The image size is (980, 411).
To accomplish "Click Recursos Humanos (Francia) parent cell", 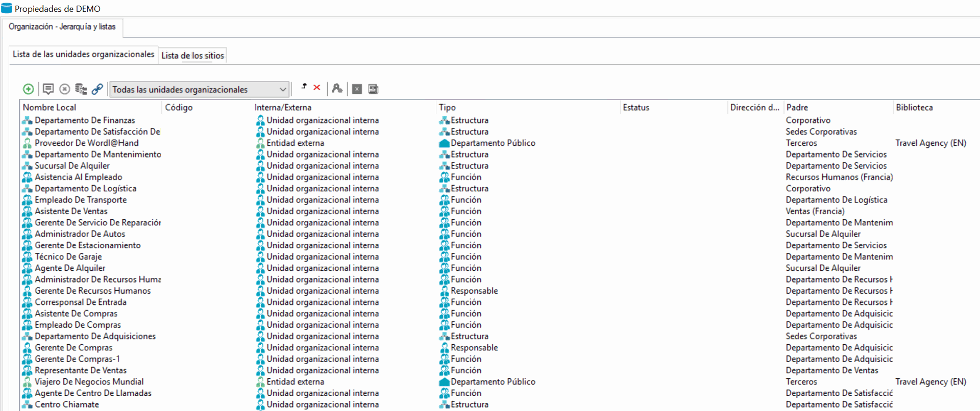I will (839, 177).
